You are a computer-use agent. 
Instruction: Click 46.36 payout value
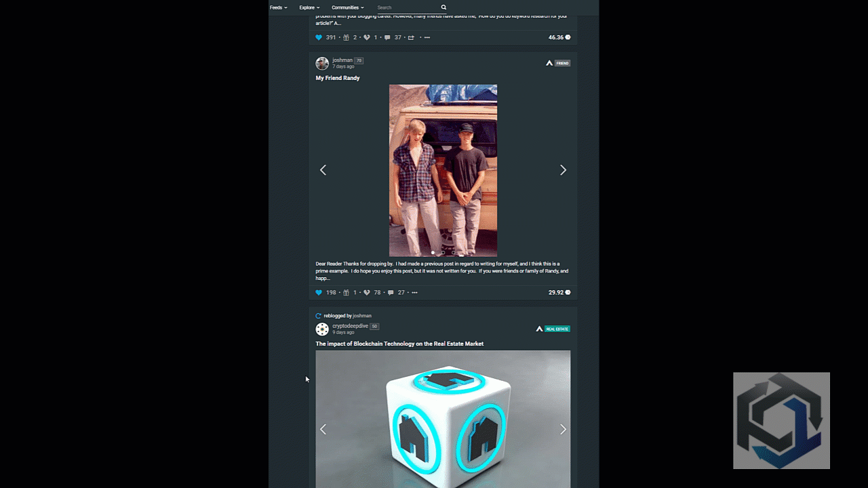[x=556, y=37]
